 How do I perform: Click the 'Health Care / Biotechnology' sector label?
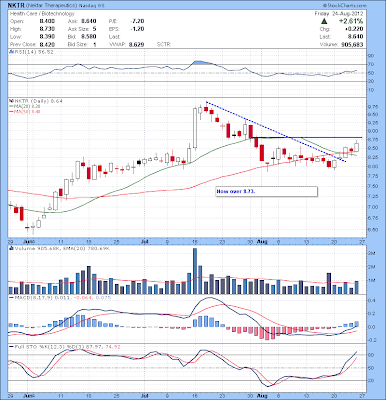coord(42,14)
